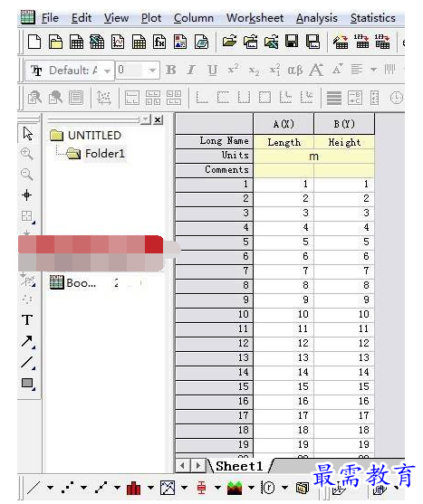Apply Greek symbol font

pyautogui.click(x=295, y=70)
